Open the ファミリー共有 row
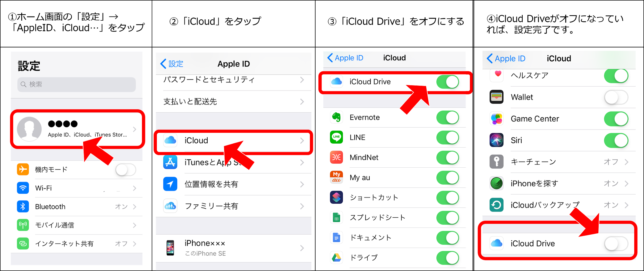Image resolution: width=644 pixels, height=271 pixels. point(233,206)
